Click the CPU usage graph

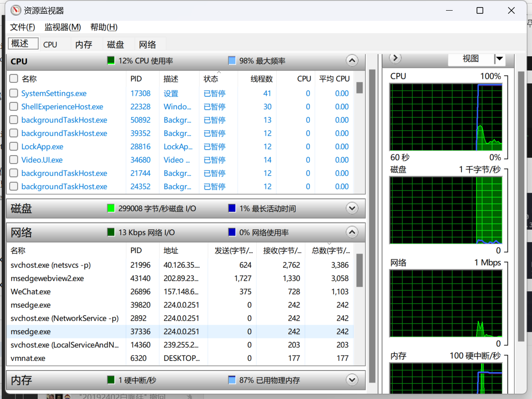[x=446, y=117]
